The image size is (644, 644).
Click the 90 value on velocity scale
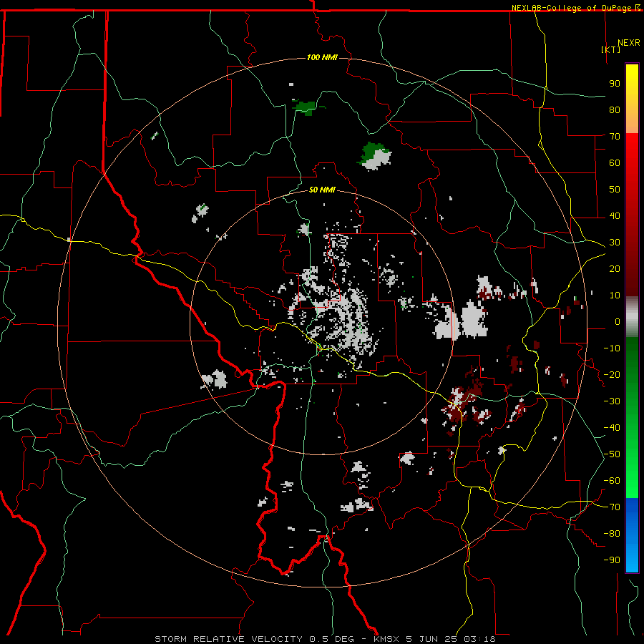615,84
